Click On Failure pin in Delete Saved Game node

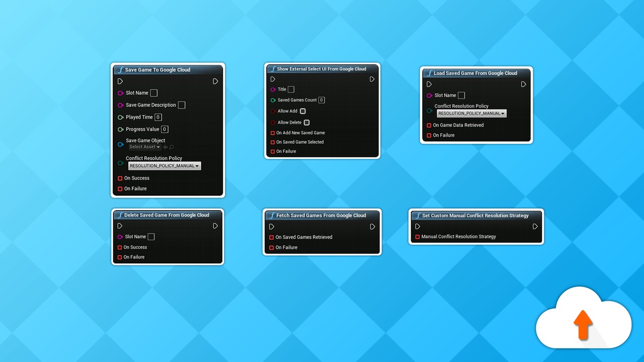pos(120,257)
